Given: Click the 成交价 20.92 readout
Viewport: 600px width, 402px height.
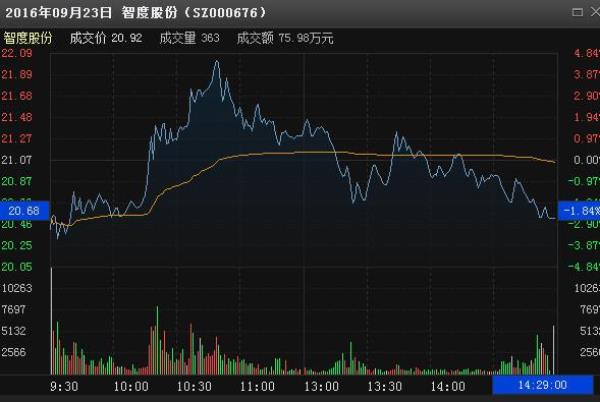Looking at the screenshot, I should tap(105, 37).
